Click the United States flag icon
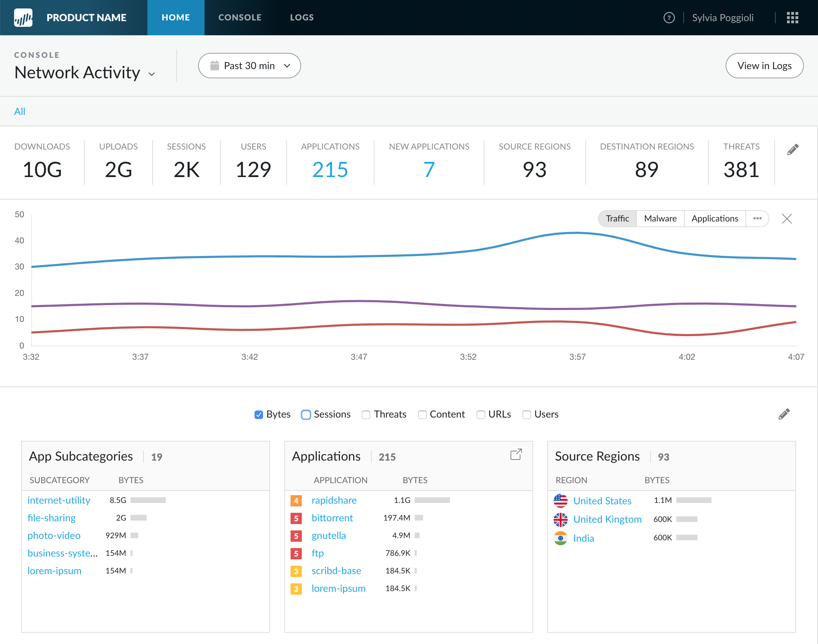818x644 pixels. click(x=561, y=501)
